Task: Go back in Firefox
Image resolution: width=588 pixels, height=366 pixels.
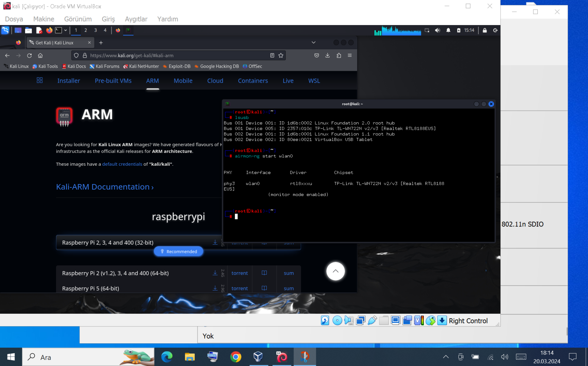Action: [7, 56]
